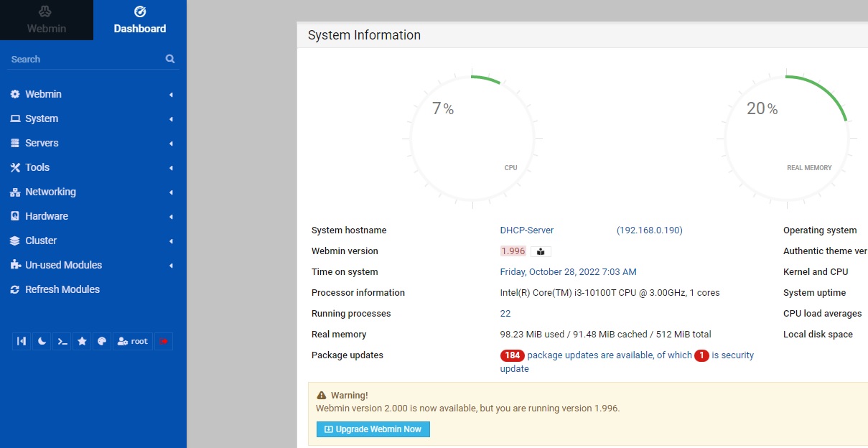Click the 'Kernel and CPU' label
The width and height of the screenshot is (868, 448).
point(816,272)
